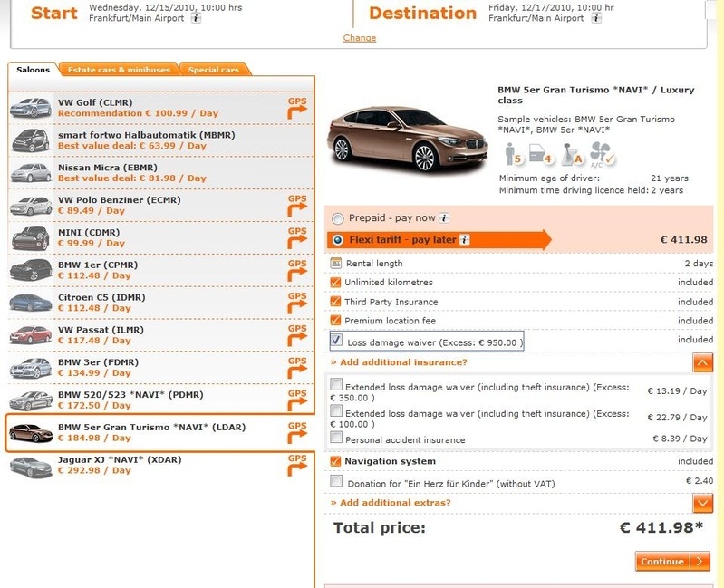Viewport: 724px width, 588px height.
Task: Check the Personal accident insurance box
Action: pyautogui.click(x=337, y=439)
